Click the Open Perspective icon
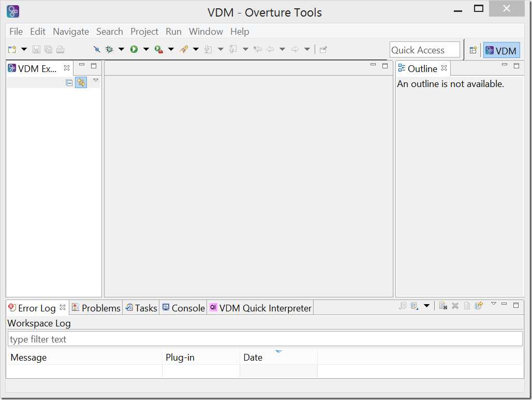Screen dimensions: 532x400 click(x=473, y=50)
